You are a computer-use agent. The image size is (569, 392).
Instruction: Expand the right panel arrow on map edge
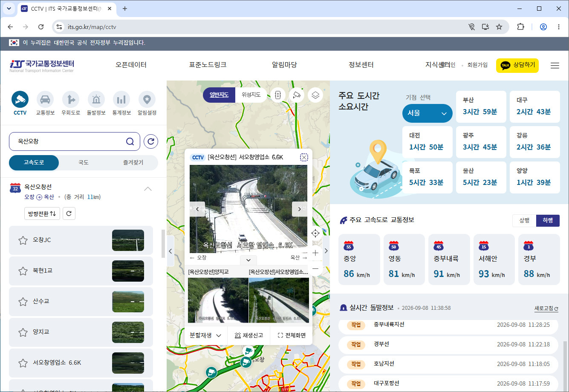pyautogui.click(x=326, y=251)
